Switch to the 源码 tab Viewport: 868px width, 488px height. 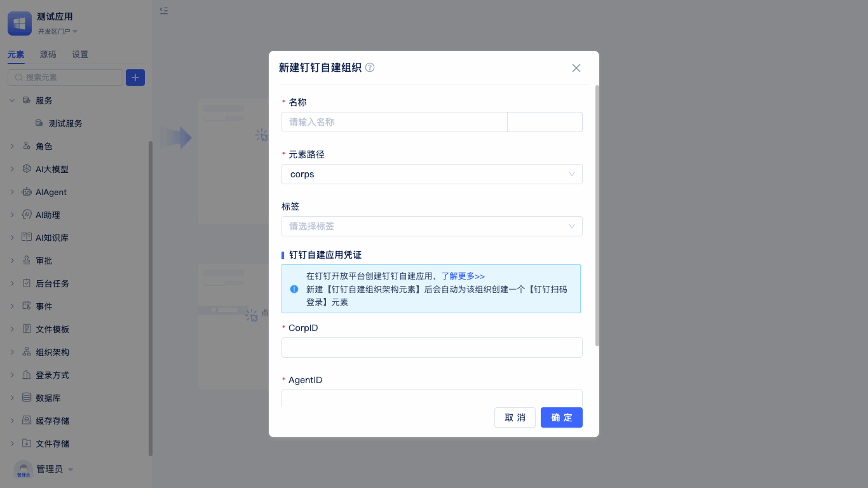[x=48, y=55]
